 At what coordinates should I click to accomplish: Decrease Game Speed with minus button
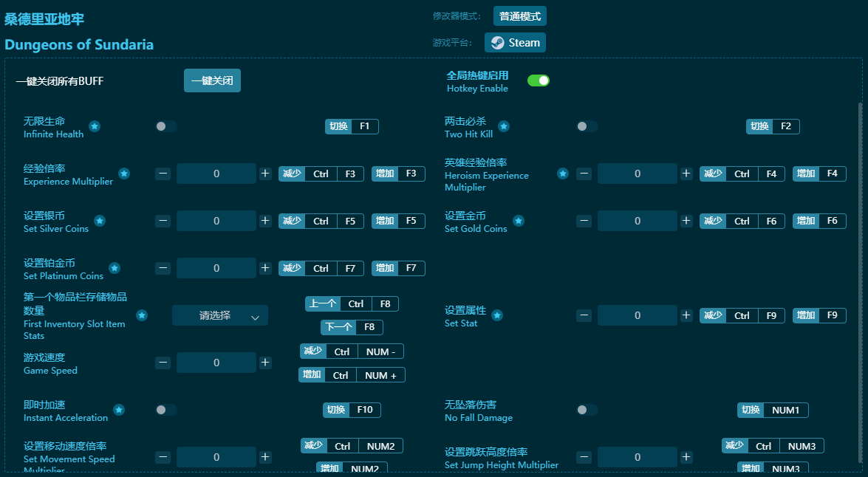(x=163, y=363)
